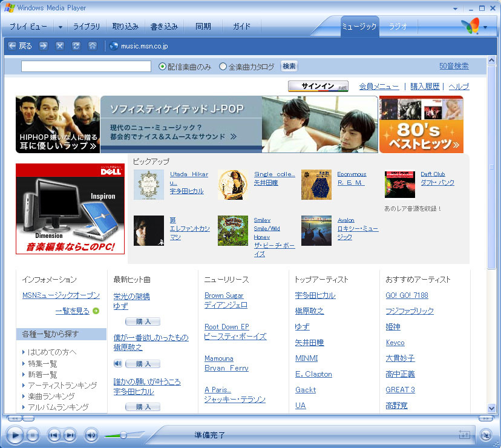
Task: Open the Eponymous R.E.M. album cover
Action: pyautogui.click(x=316, y=185)
